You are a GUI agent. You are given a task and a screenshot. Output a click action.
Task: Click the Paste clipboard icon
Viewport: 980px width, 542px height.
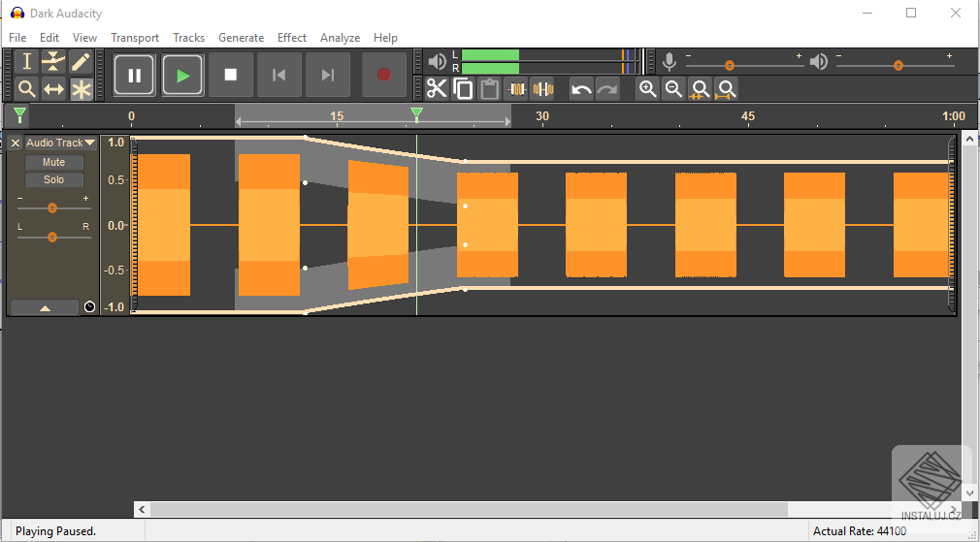tap(489, 88)
